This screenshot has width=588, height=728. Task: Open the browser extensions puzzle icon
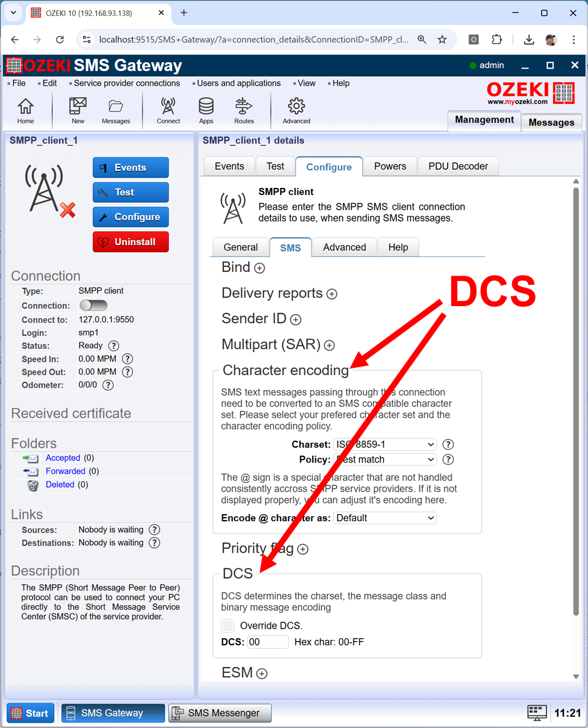coord(497,39)
